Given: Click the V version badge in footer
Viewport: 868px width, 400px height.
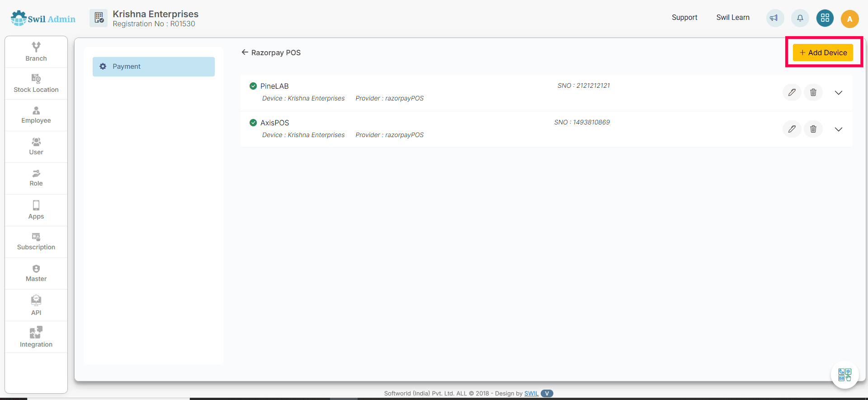Looking at the screenshot, I should pos(547,393).
